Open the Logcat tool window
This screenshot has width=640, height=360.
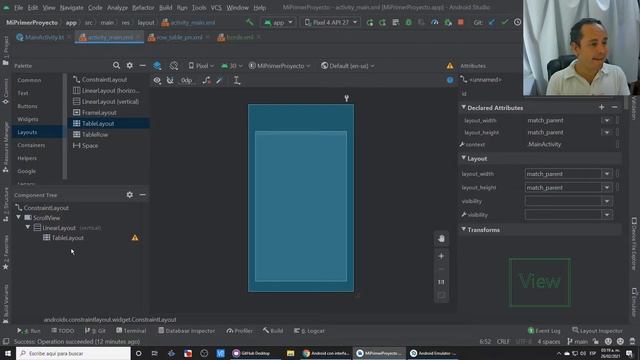[x=309, y=331]
